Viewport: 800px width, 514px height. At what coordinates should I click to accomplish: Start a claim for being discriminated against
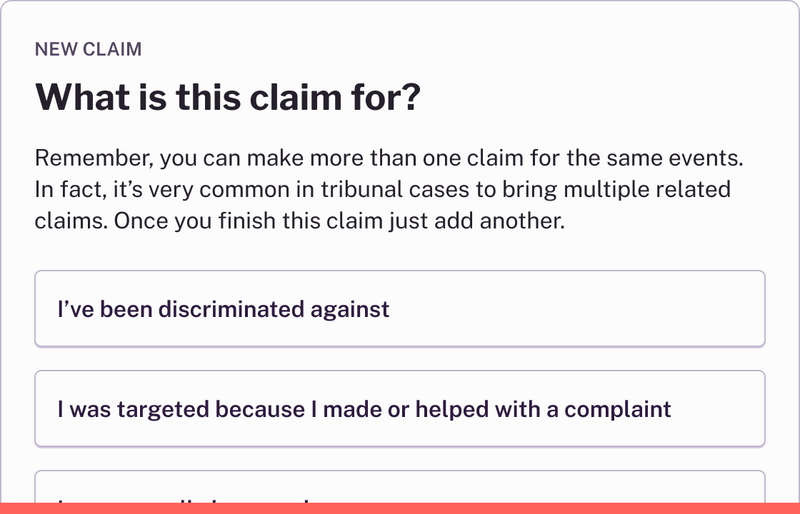click(x=400, y=309)
